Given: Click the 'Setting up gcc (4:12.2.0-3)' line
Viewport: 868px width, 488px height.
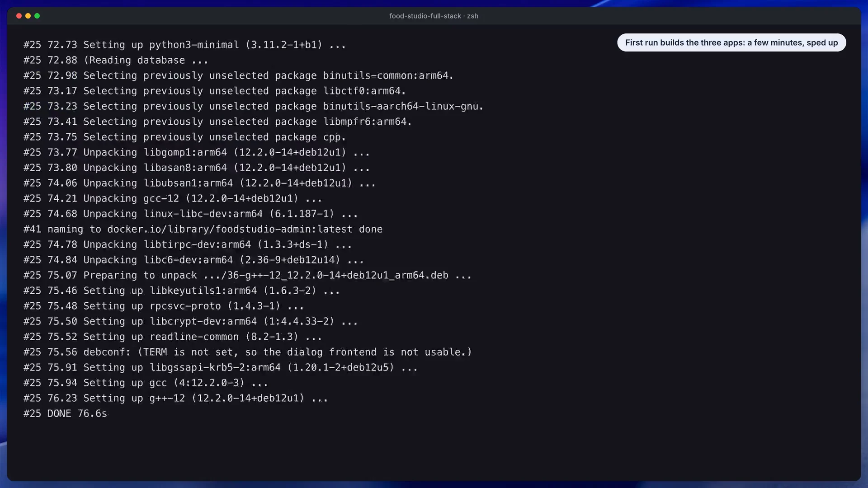Looking at the screenshot, I should click(x=146, y=383).
